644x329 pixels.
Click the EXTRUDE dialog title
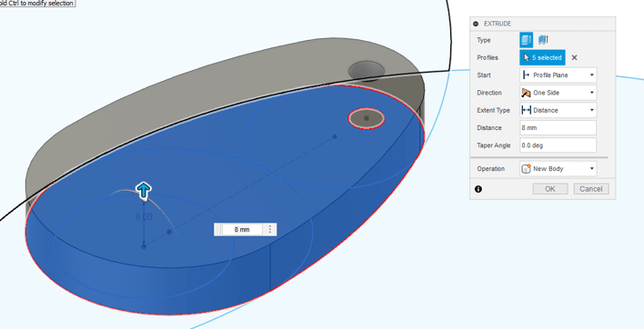click(x=498, y=24)
